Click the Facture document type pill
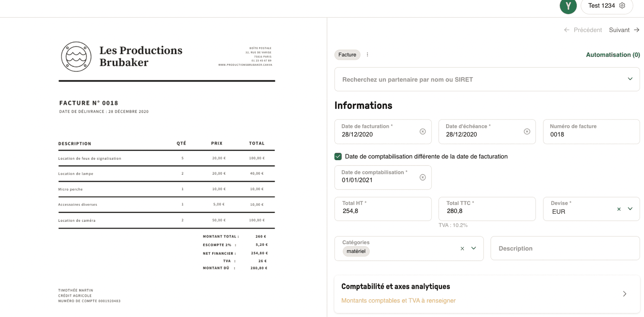 [x=347, y=55]
